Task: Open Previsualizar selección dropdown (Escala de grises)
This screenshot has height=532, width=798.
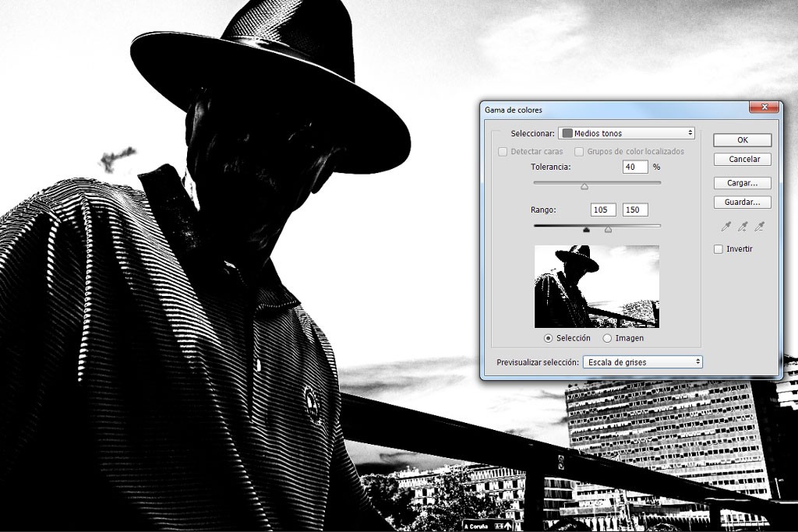Action: coord(642,362)
